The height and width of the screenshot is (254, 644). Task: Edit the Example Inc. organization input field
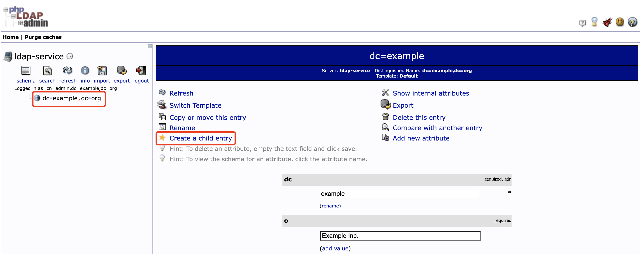click(400, 236)
